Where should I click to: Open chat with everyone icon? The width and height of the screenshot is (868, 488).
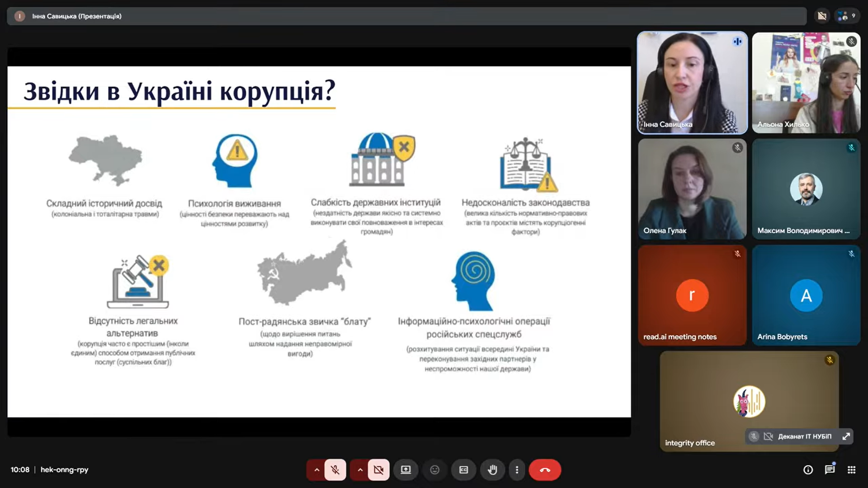[x=830, y=470]
